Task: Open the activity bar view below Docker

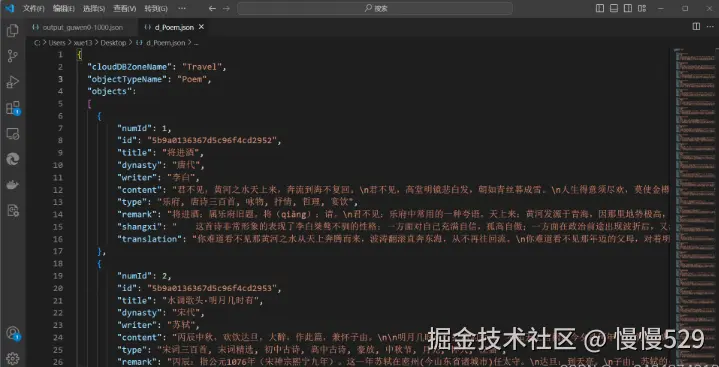Action: 12,211
